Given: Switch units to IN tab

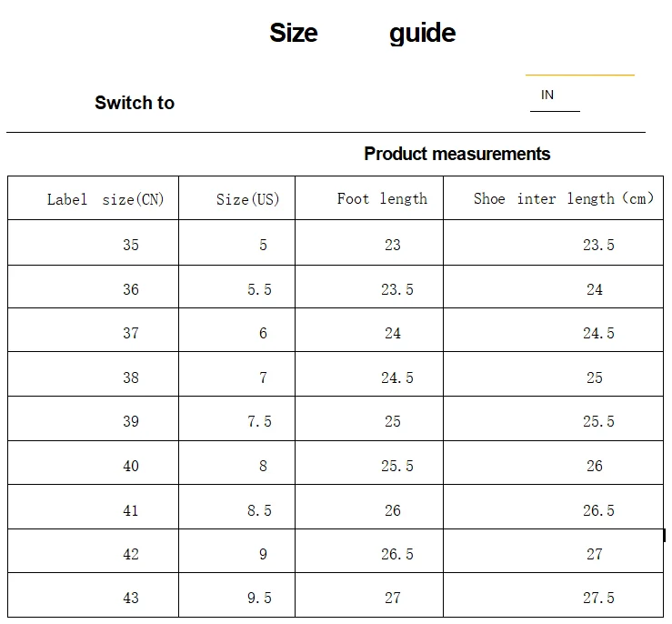Looking at the screenshot, I should click(x=547, y=95).
